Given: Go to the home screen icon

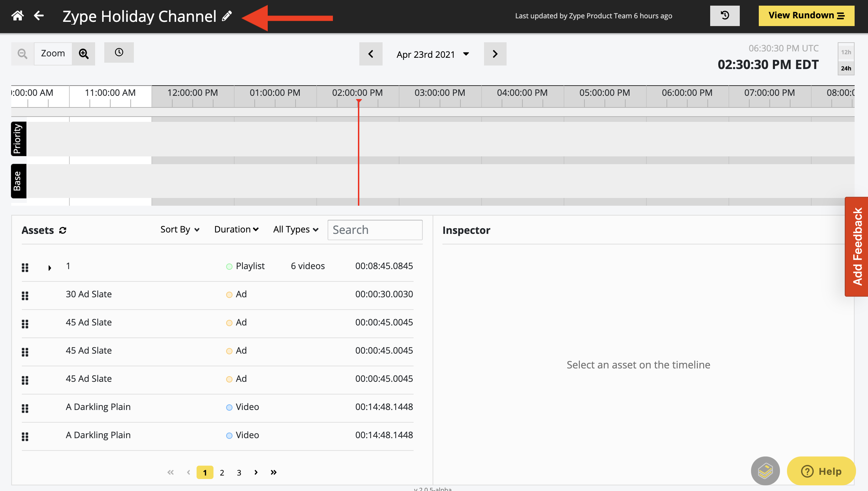Looking at the screenshot, I should (18, 16).
